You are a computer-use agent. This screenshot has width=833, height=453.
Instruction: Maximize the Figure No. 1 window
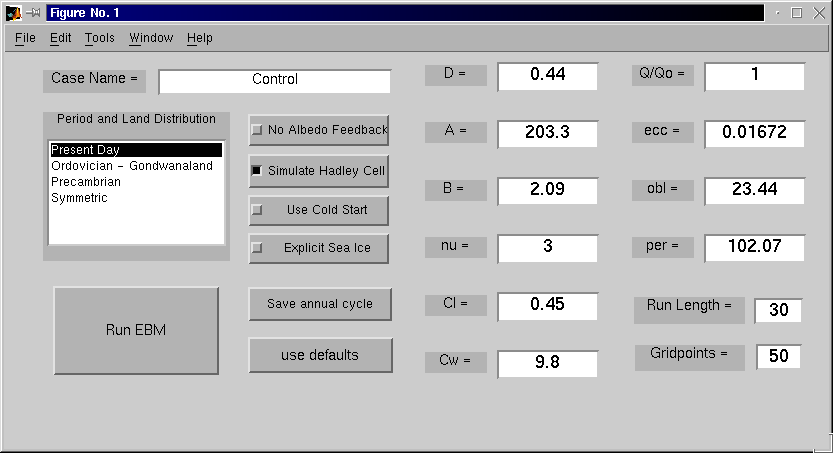tap(797, 13)
